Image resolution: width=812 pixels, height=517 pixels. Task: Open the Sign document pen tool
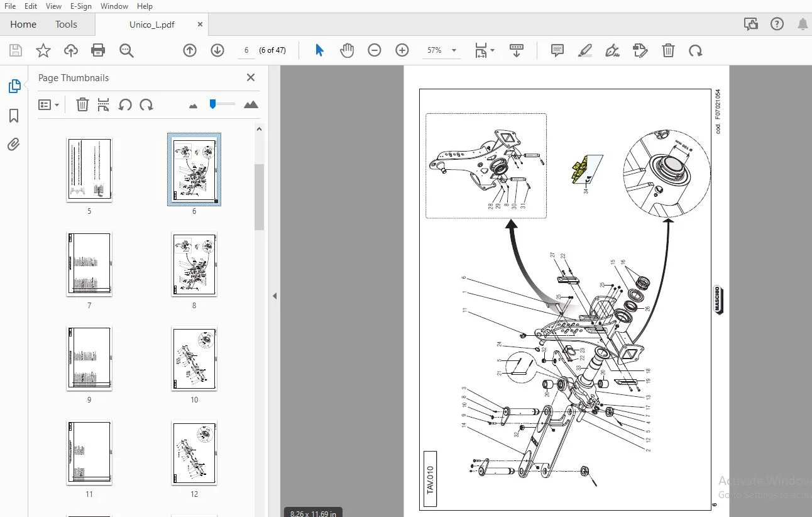[612, 50]
